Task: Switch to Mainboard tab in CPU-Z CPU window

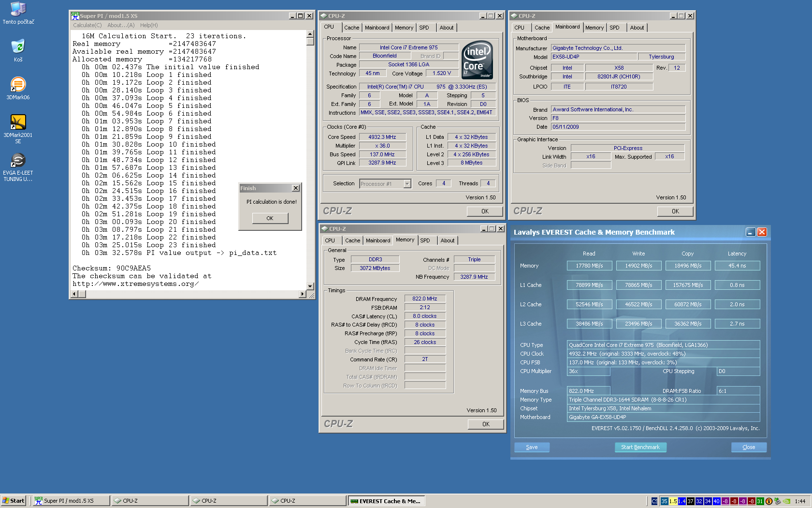Action: click(377, 28)
